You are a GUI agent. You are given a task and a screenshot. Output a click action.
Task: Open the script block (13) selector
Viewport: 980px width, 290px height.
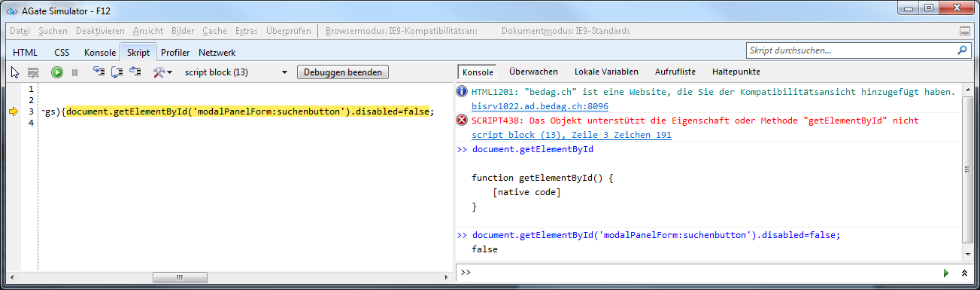(x=236, y=72)
